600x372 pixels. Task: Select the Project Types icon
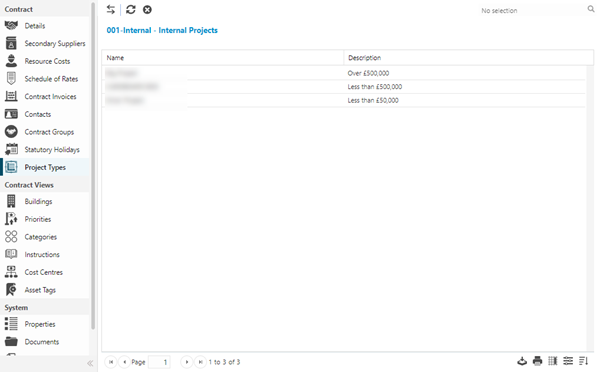[x=11, y=167]
